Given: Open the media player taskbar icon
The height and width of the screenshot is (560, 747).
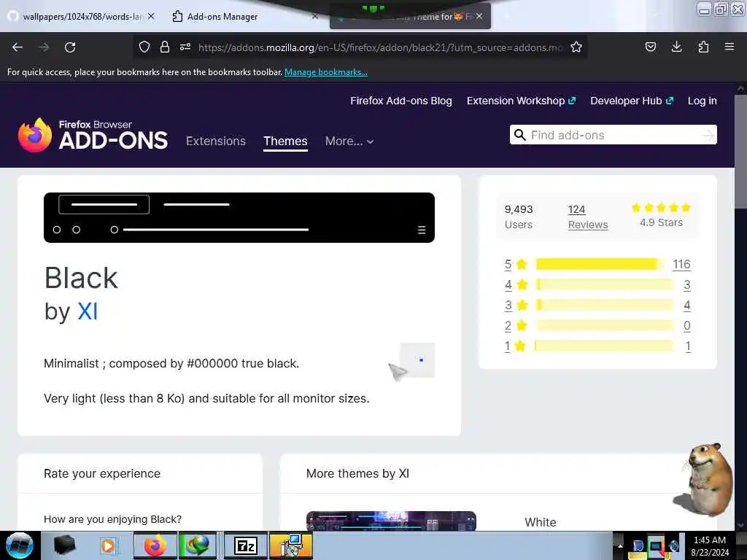Looking at the screenshot, I should (108, 545).
